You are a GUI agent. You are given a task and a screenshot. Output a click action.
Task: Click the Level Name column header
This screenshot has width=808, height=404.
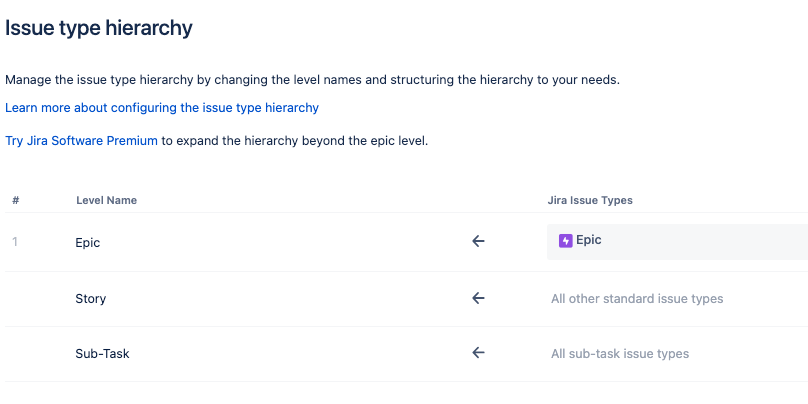[107, 200]
